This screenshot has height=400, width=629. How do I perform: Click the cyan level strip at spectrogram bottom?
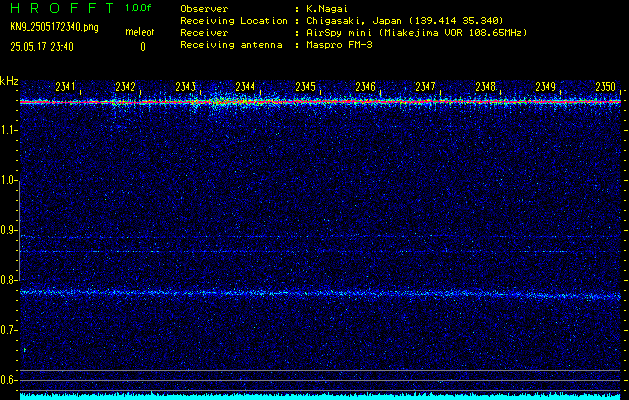click(x=320, y=396)
